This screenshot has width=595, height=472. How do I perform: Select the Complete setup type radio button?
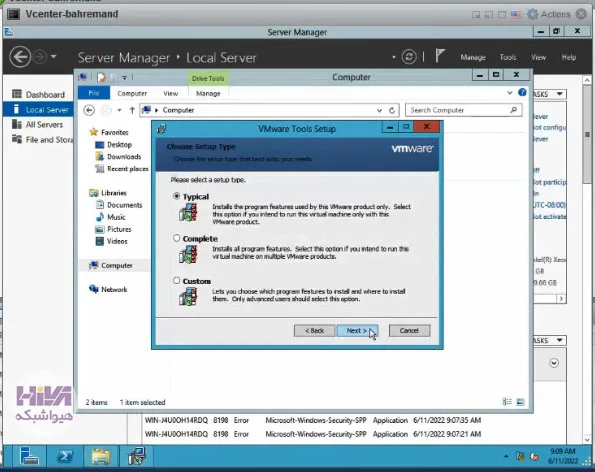coord(176,238)
